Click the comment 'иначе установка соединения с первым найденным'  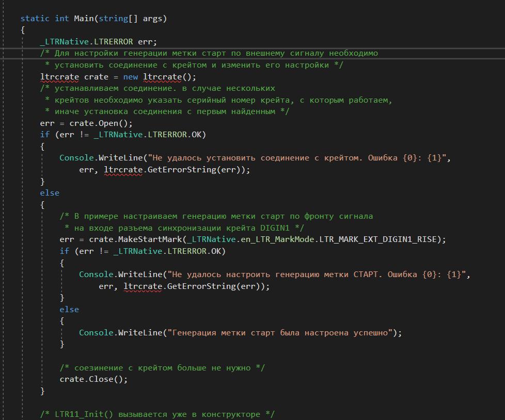[167, 111]
